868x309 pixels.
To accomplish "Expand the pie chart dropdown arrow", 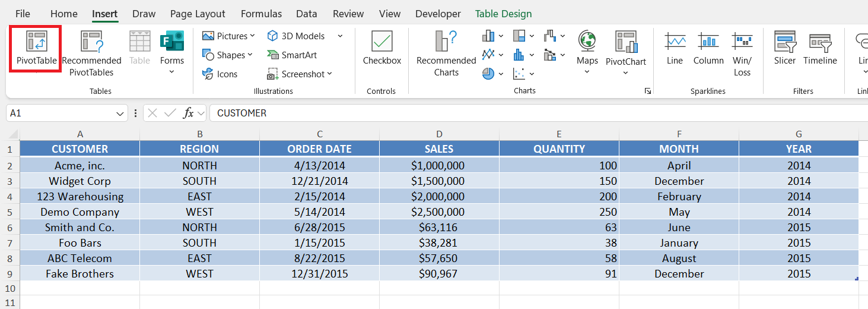I will 501,74.
